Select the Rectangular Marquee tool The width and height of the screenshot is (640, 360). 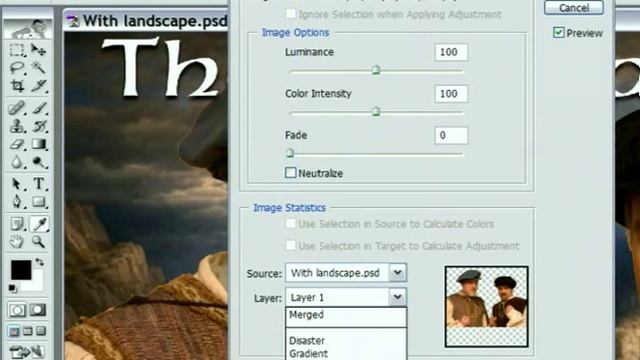pos(17,50)
